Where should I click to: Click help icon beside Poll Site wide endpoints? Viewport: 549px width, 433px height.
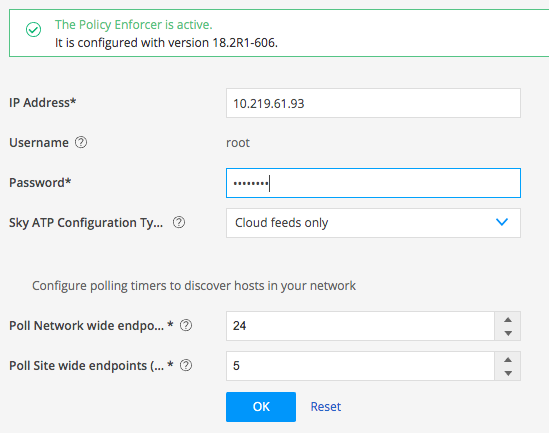click(x=186, y=365)
